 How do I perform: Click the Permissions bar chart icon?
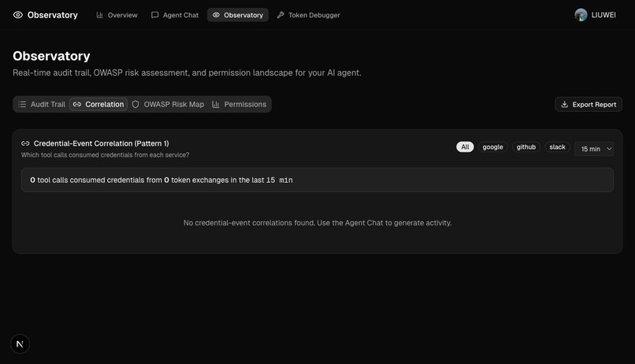(x=216, y=104)
